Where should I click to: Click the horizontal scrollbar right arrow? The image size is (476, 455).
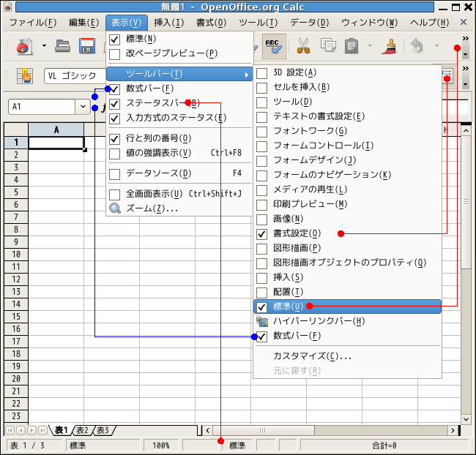click(x=453, y=430)
